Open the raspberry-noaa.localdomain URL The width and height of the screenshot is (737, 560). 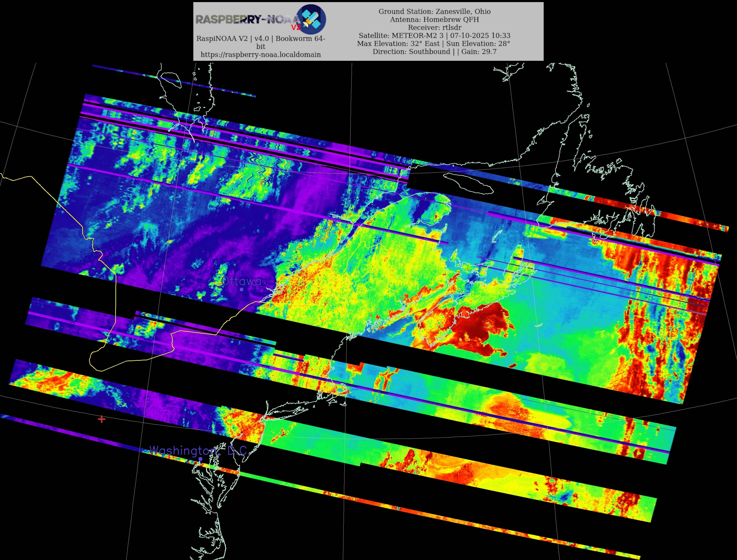click(x=260, y=54)
